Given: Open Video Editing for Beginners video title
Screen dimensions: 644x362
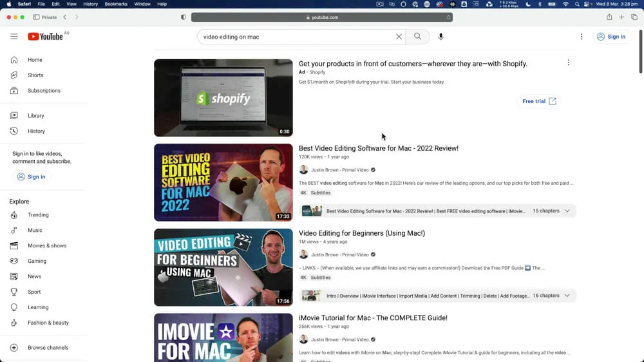Looking at the screenshot, I should tap(361, 233).
